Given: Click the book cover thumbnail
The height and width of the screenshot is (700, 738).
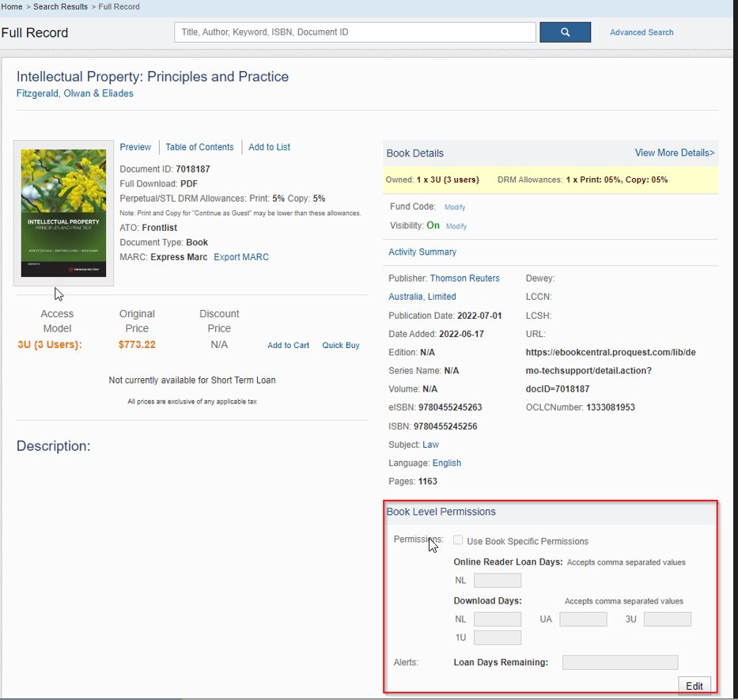Looking at the screenshot, I should click(x=63, y=214).
